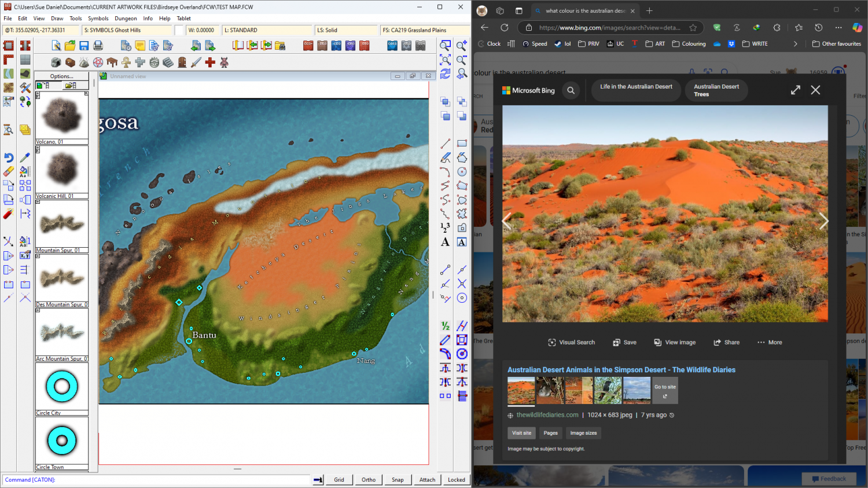
Task: Select the pentagram symbol catalog icon
Action: click(98, 62)
